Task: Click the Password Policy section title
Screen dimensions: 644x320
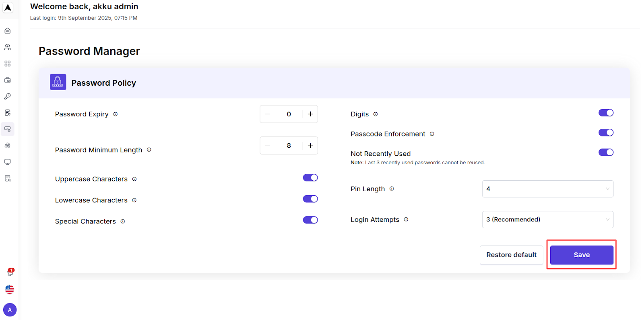Action: (x=104, y=83)
